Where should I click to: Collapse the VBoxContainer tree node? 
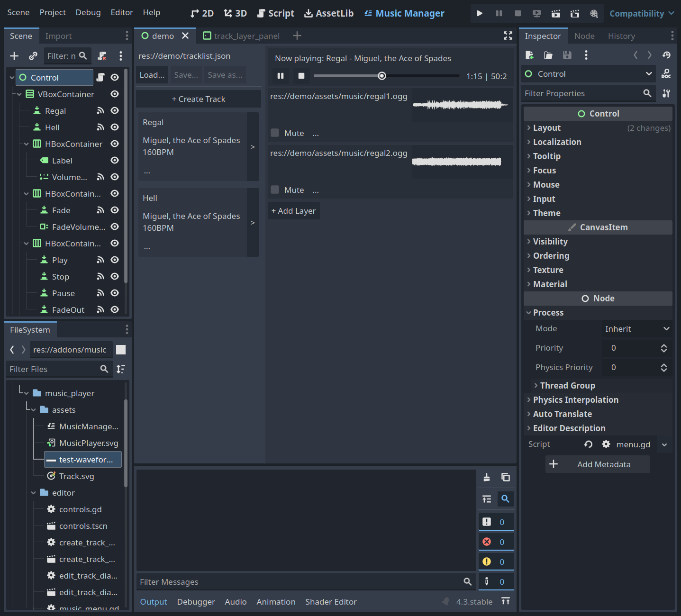19,94
